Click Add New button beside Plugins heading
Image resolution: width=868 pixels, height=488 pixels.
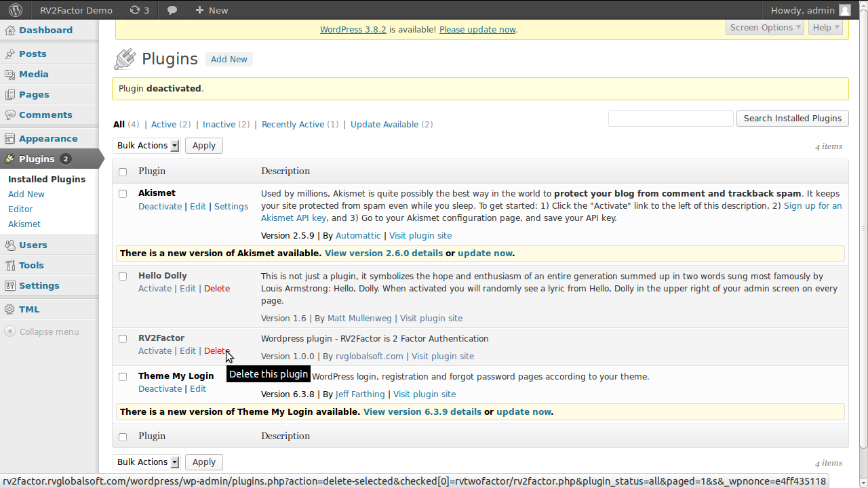pyautogui.click(x=229, y=59)
